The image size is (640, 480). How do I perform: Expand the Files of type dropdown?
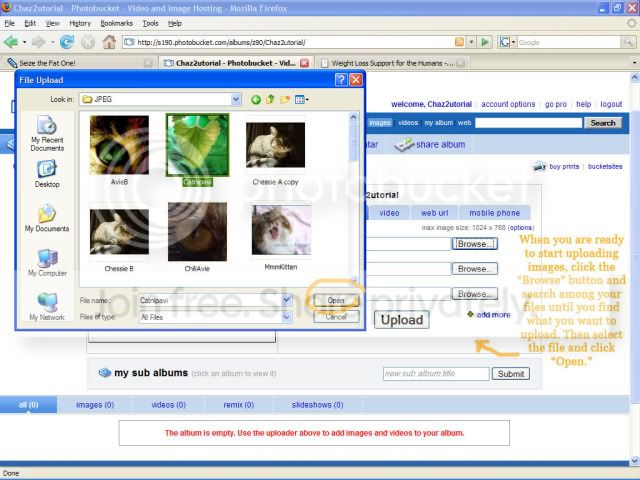pyautogui.click(x=287, y=317)
